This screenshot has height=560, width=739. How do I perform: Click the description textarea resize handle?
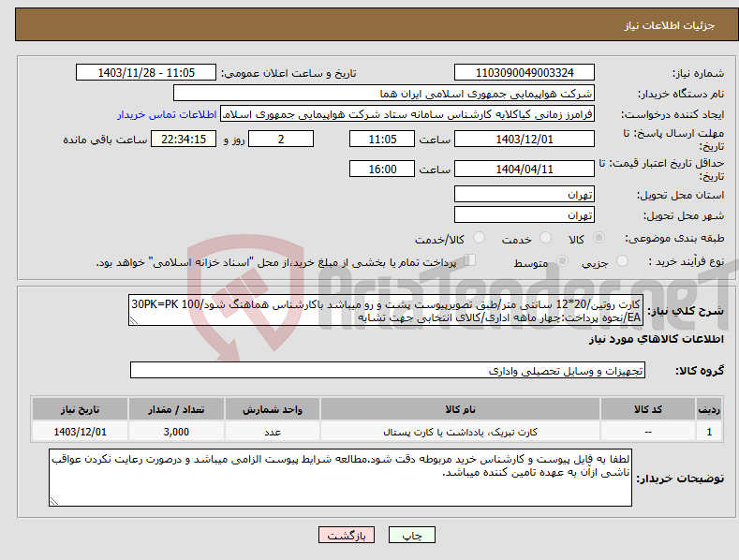click(x=133, y=320)
